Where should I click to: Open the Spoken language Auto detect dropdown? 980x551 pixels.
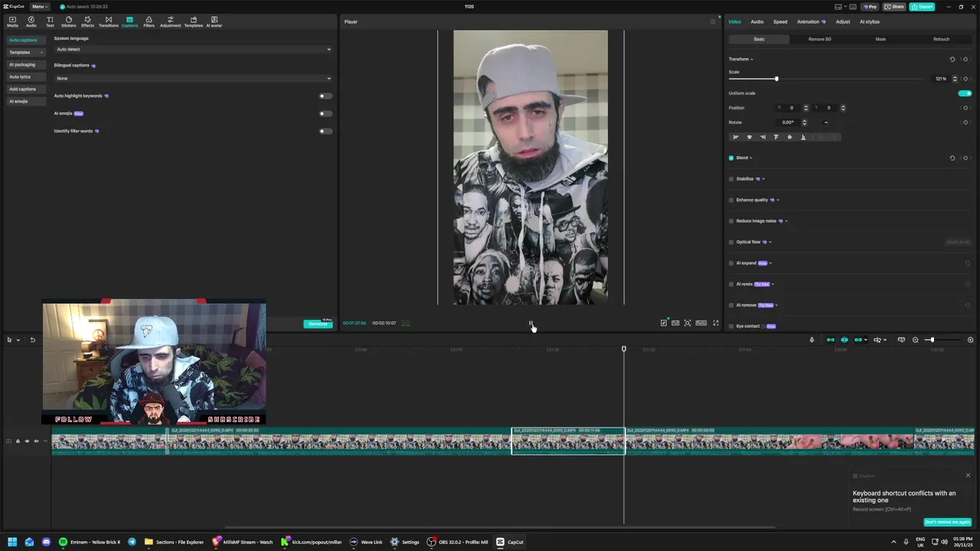click(193, 49)
